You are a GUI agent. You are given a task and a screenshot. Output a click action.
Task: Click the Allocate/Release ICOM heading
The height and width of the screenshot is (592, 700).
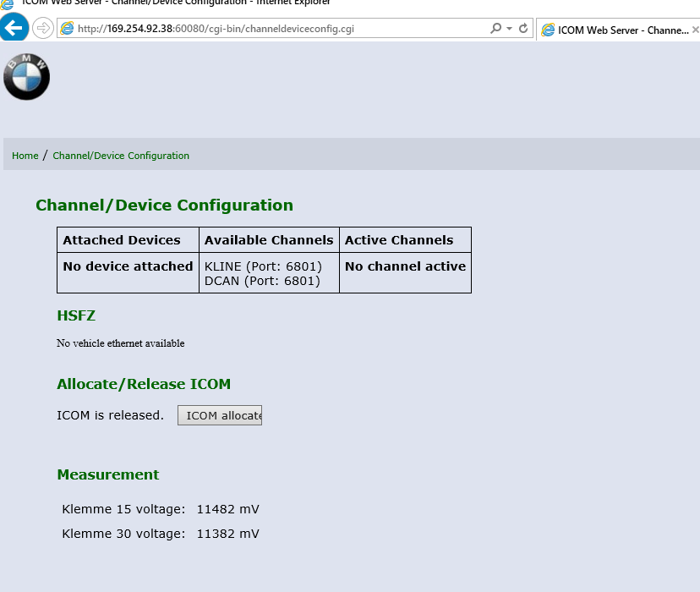(x=144, y=384)
